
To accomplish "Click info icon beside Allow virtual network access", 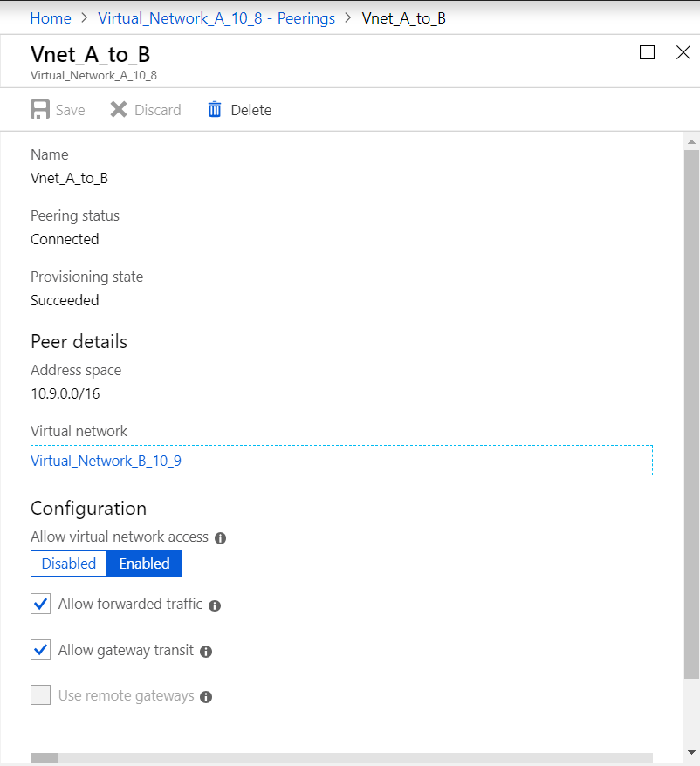I will (221, 538).
